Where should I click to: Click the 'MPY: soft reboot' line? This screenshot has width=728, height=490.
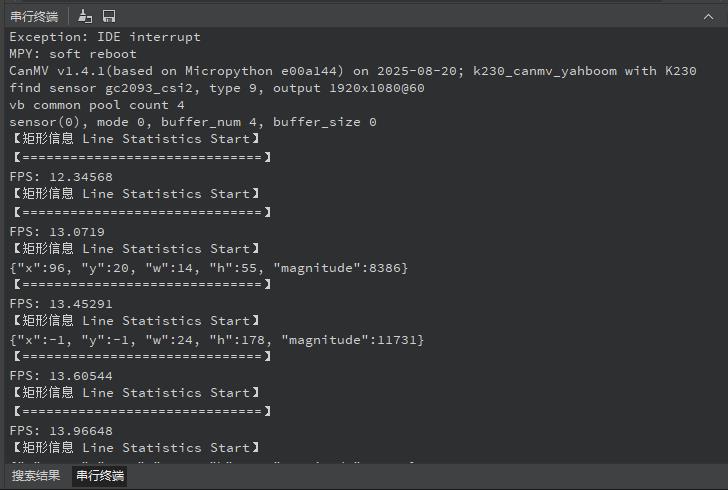pos(73,54)
